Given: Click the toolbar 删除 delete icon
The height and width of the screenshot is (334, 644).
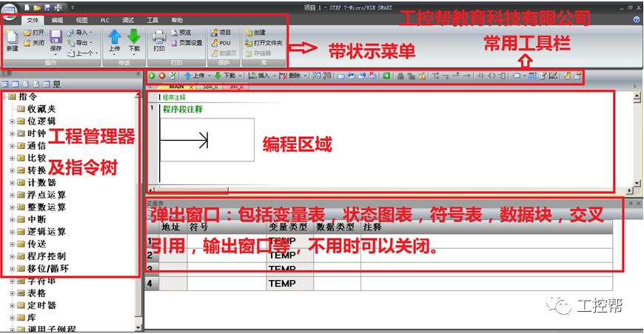Looking at the screenshot, I should [283, 76].
